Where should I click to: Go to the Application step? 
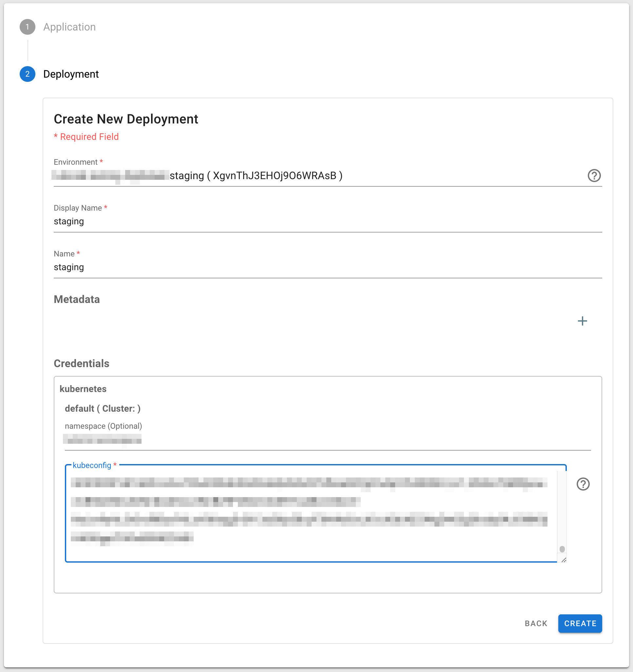(x=69, y=27)
